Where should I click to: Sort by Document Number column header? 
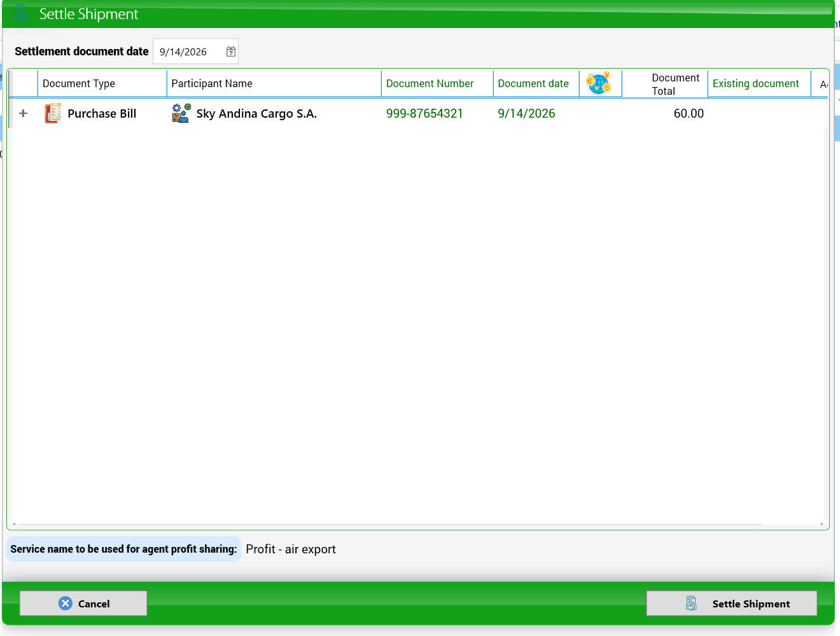(437, 83)
